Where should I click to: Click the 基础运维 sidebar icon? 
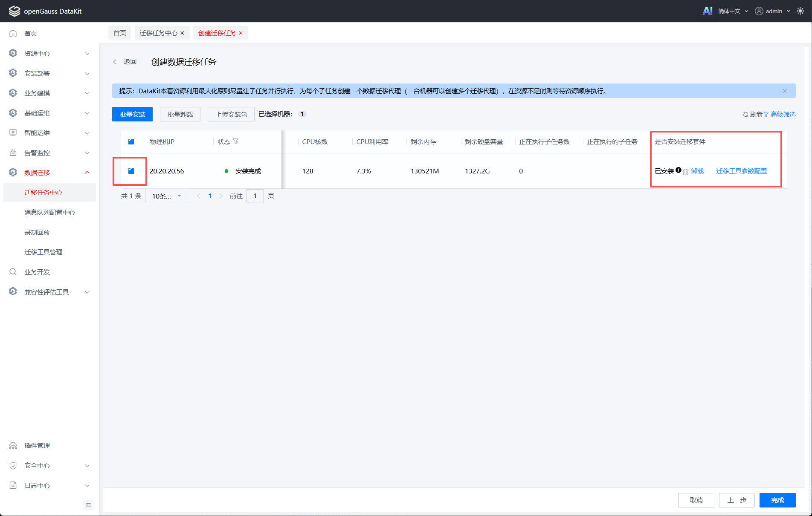[x=13, y=113]
